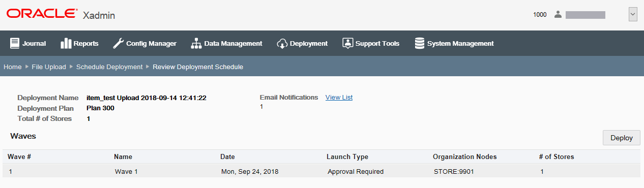Click the # of Stores column header

tap(557, 156)
